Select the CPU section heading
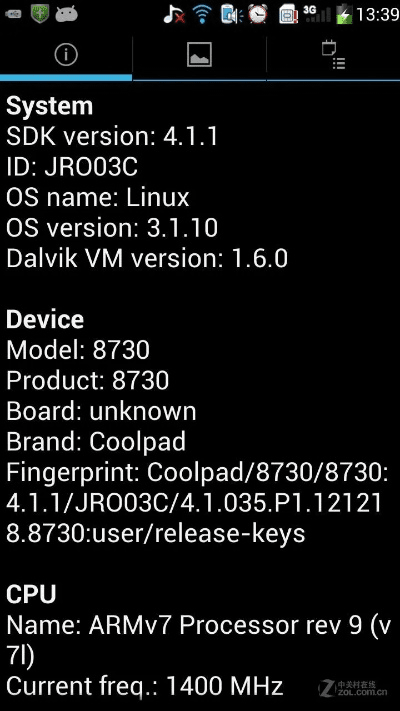The width and height of the screenshot is (400, 711). 31,594
